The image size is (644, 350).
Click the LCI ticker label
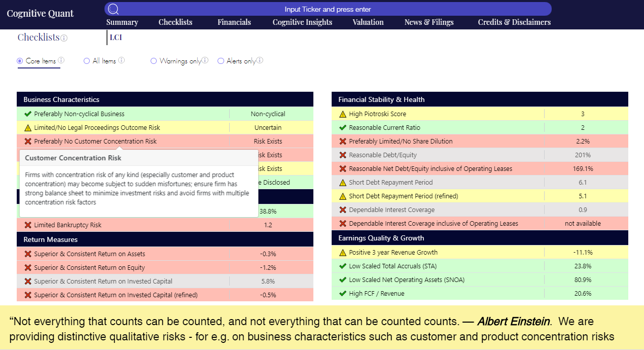[116, 38]
